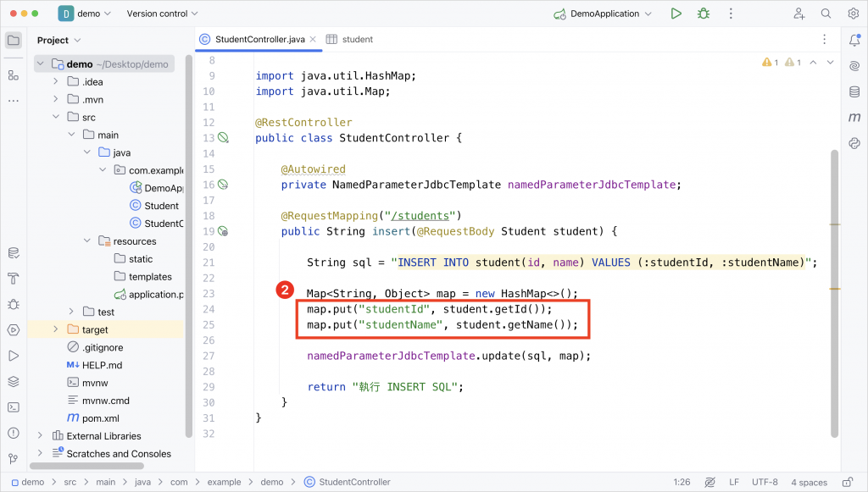Toggle the read-only lock in status bar
Image resolution: width=868 pixels, height=492 pixels.
click(847, 482)
